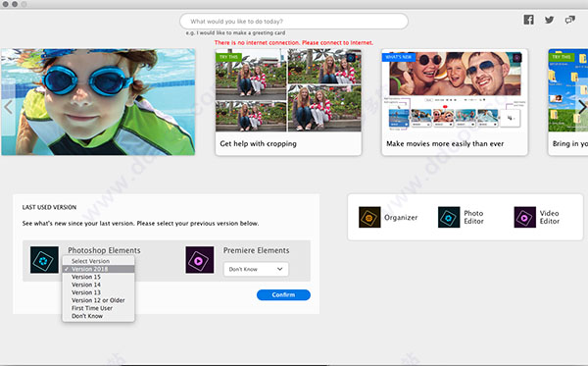Pick "Version 13" from the list
The image size is (588, 366).
pyautogui.click(x=98, y=292)
